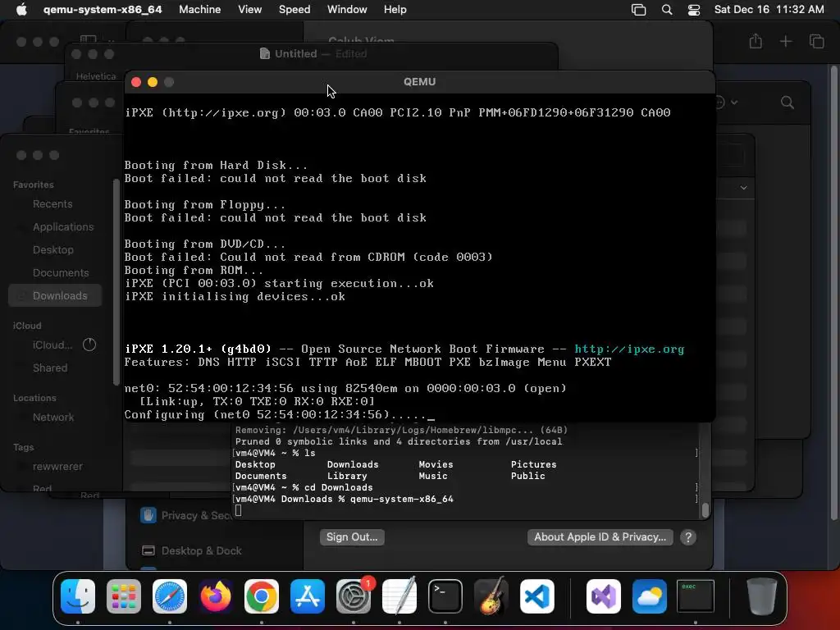This screenshot has width=840, height=630.
Task: Select Downloads in Finder sidebar
Action: 55,295
